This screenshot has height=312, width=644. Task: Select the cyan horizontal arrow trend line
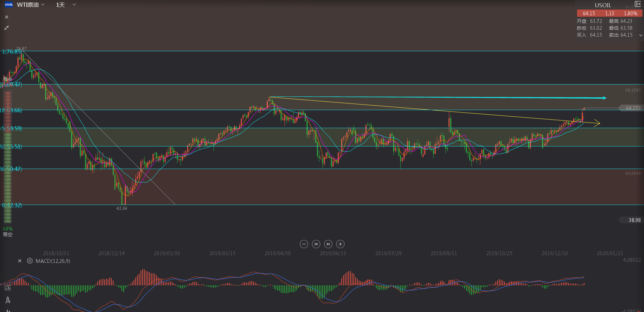436,97
